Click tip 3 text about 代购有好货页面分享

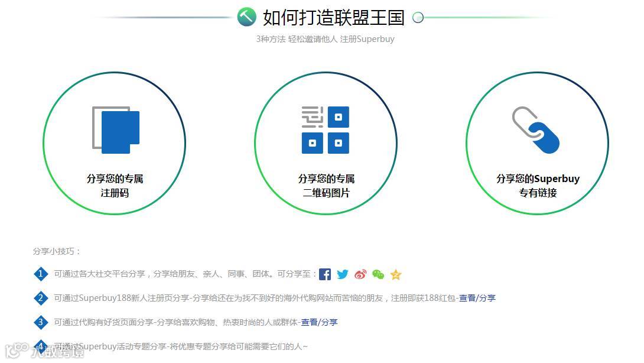(x=177, y=322)
